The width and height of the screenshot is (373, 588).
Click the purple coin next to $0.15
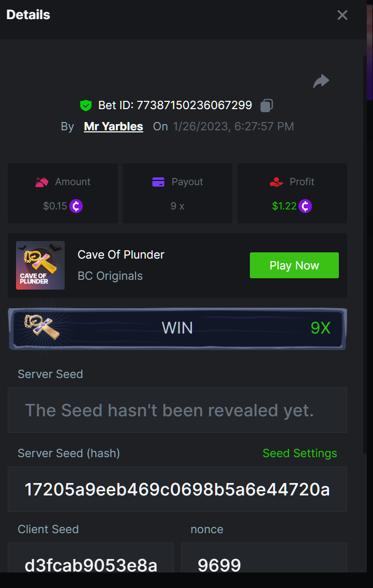pos(76,206)
